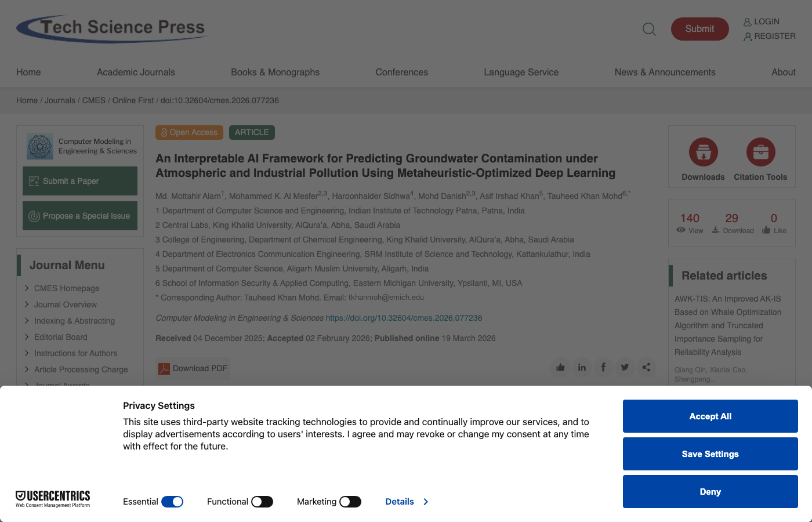Click the CMES breadcrumb link
Screen dimensions: 812x522
(94, 100)
